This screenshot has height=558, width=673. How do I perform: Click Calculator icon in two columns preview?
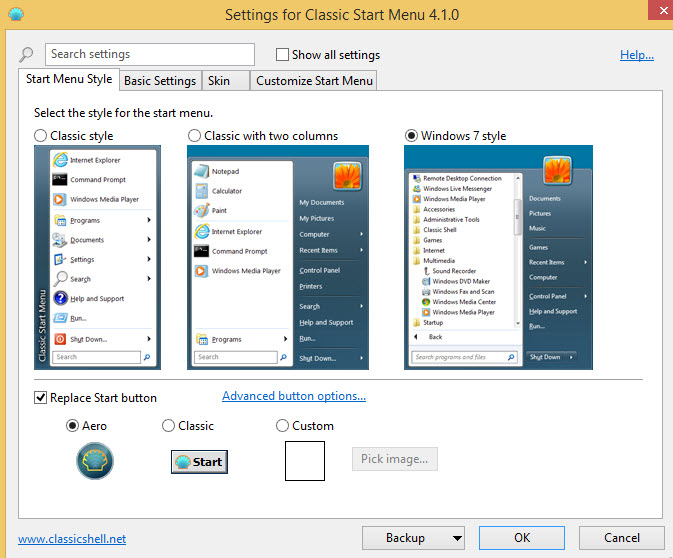coord(201,191)
